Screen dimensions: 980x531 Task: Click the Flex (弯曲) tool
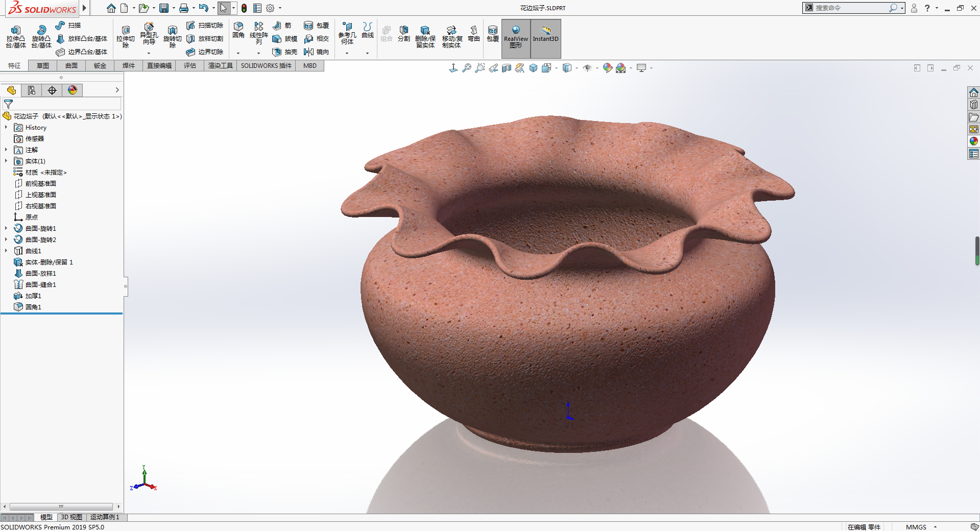coord(474,34)
